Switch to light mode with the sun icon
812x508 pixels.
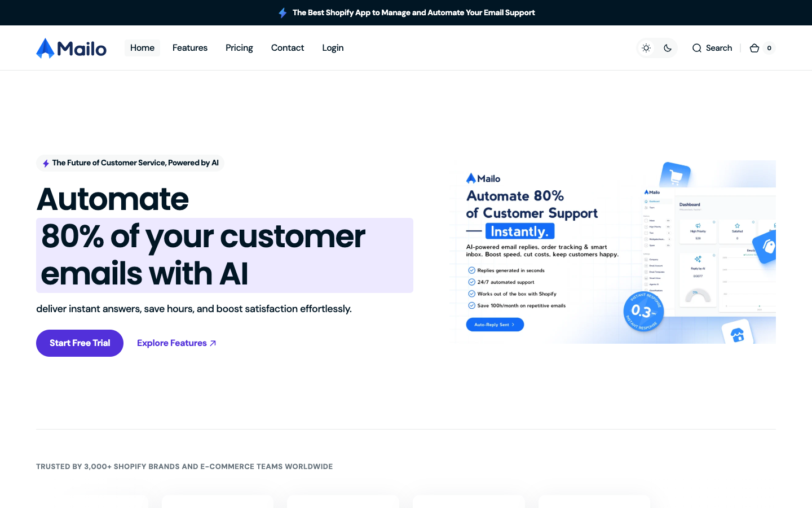pos(646,48)
